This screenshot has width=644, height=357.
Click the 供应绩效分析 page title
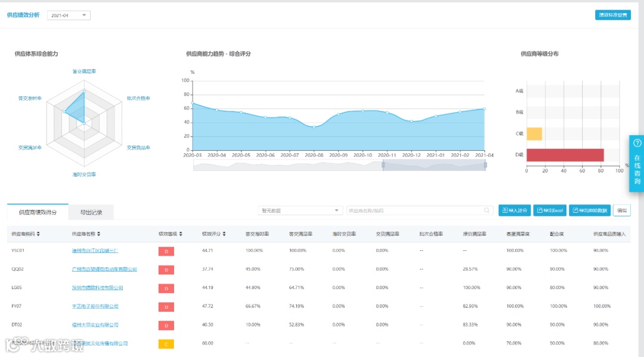pyautogui.click(x=23, y=15)
